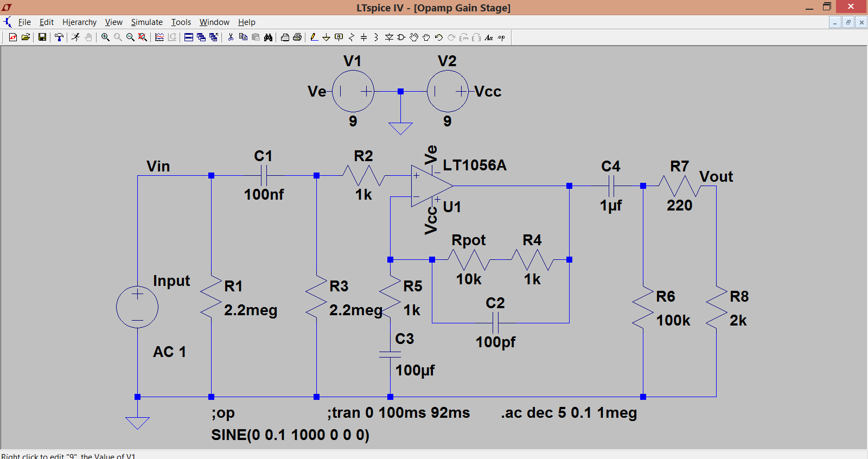Click the Cut scissors icon
This screenshot has width=868, height=459.
click(x=231, y=37)
